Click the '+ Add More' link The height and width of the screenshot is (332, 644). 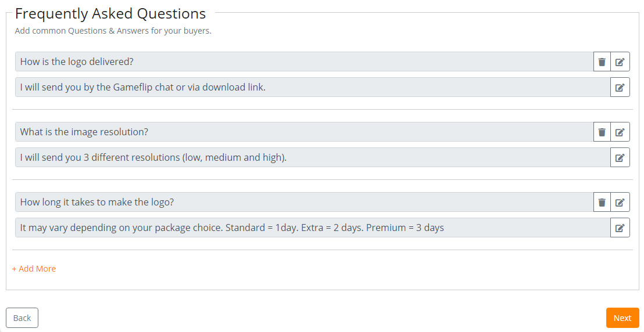(x=34, y=269)
